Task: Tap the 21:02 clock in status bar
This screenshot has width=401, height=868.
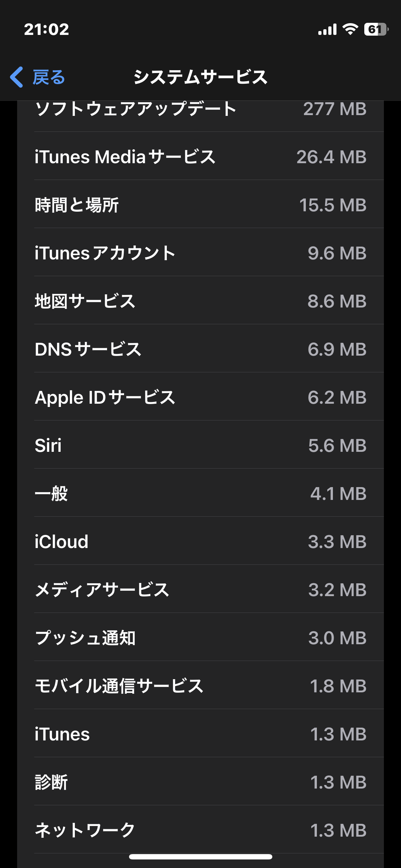Action: [x=46, y=29]
